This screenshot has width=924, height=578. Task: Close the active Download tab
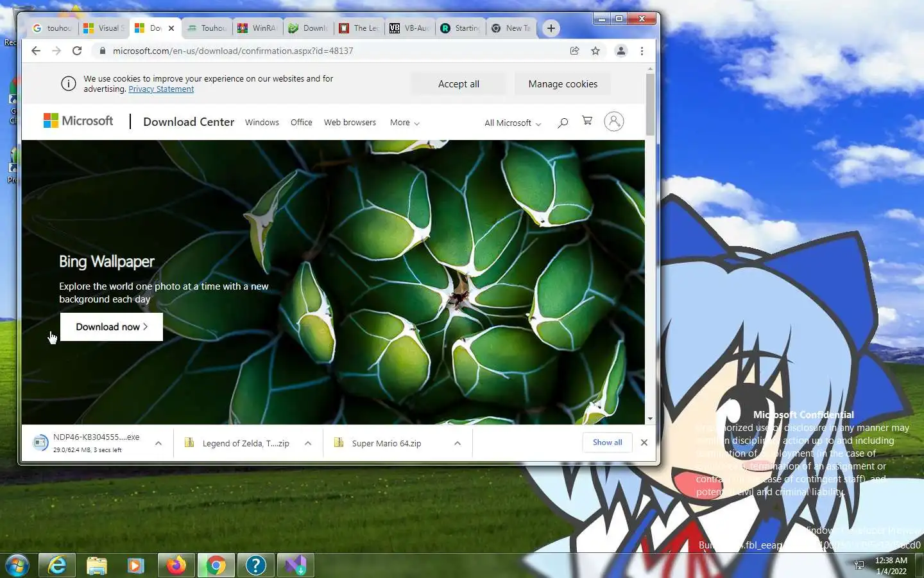(171, 28)
